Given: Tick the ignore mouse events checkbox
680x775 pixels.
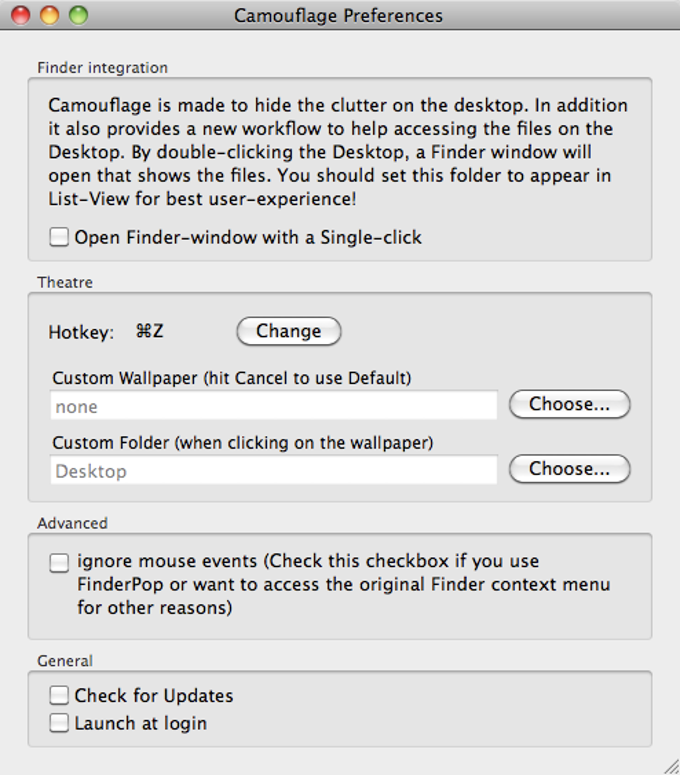Looking at the screenshot, I should (60, 563).
